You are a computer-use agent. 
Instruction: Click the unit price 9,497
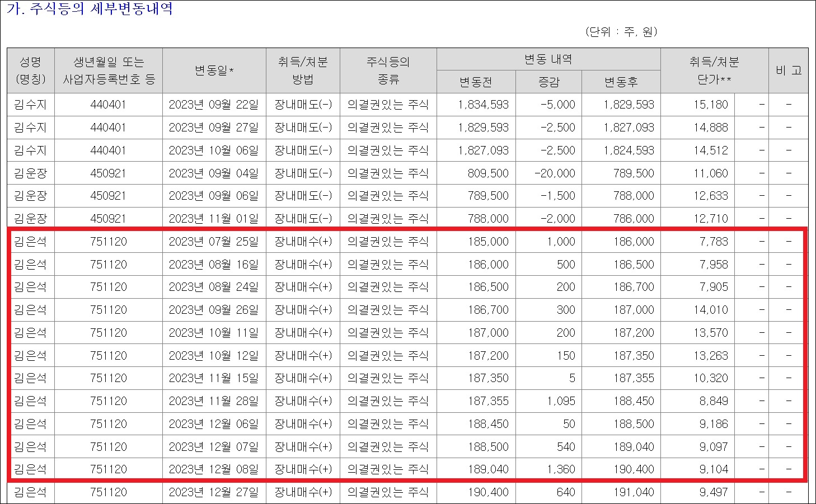pos(714,492)
